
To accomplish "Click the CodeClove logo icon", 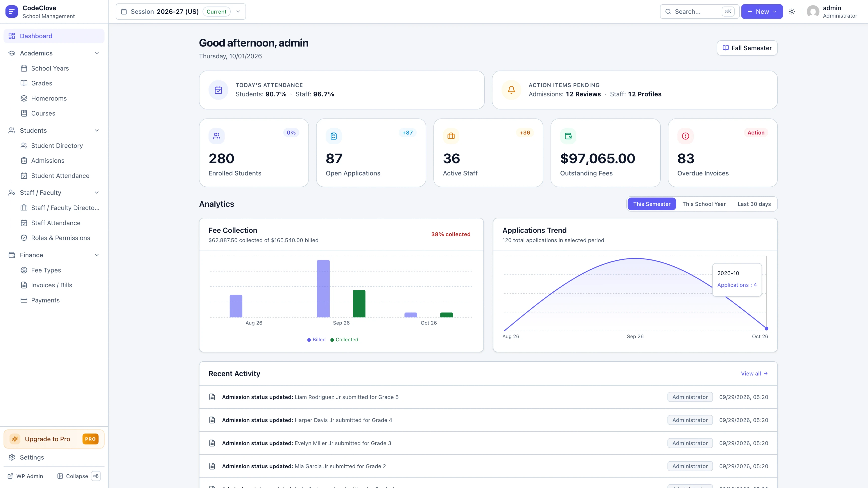I will click(12, 12).
